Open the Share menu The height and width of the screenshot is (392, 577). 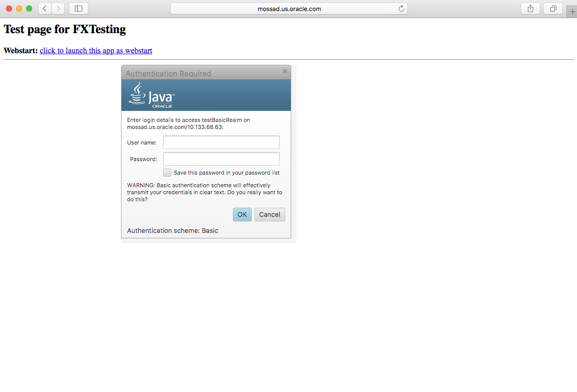(x=530, y=9)
